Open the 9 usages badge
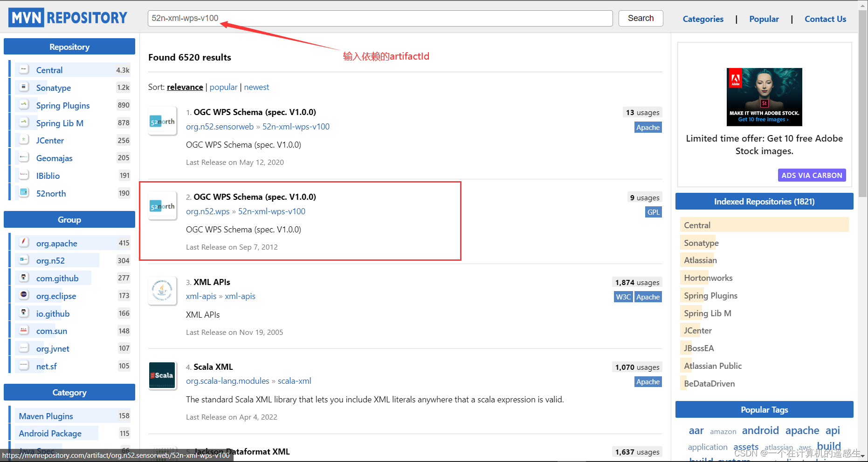The height and width of the screenshot is (462, 868). [644, 197]
